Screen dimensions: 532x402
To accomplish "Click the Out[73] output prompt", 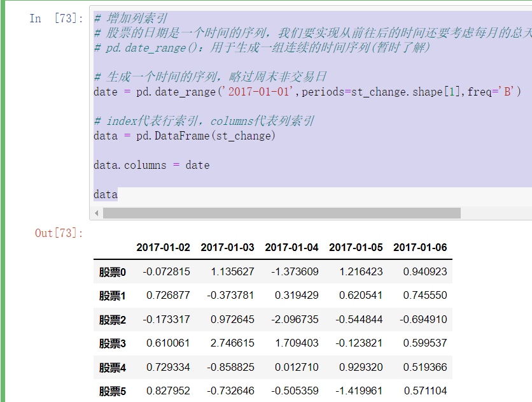I will [59, 233].
